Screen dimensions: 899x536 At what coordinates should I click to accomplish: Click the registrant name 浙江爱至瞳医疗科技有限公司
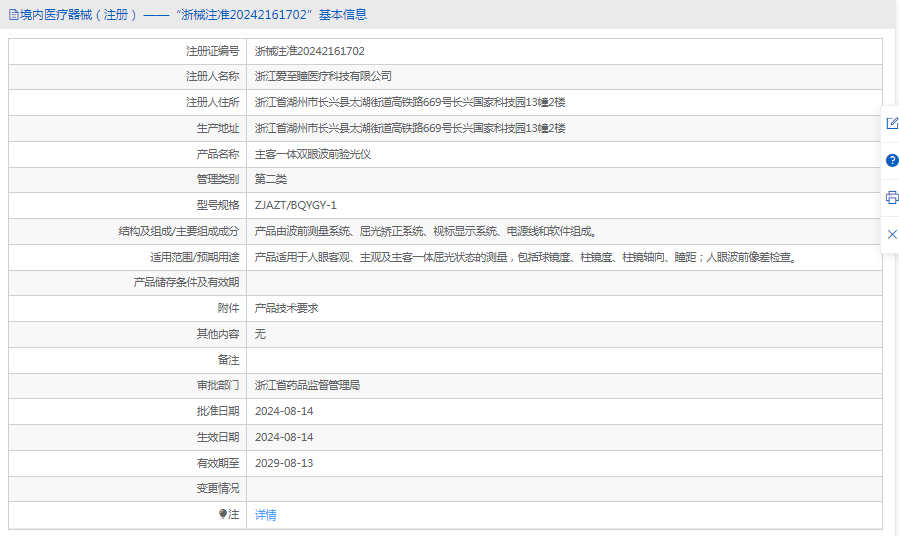click(323, 76)
